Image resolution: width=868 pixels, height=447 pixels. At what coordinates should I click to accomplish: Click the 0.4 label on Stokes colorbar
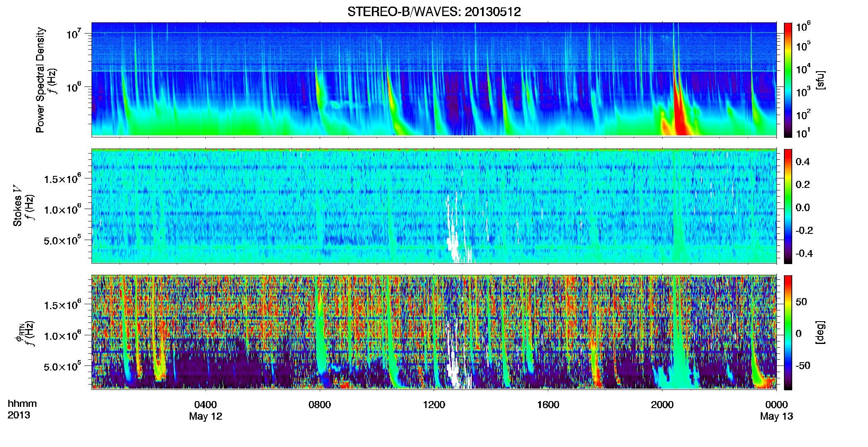click(x=803, y=162)
